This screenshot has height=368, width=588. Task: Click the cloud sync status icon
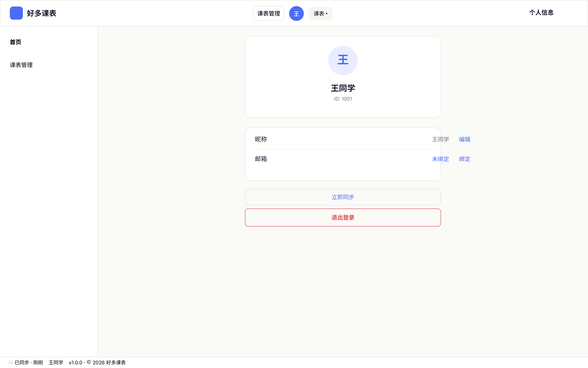point(11,362)
